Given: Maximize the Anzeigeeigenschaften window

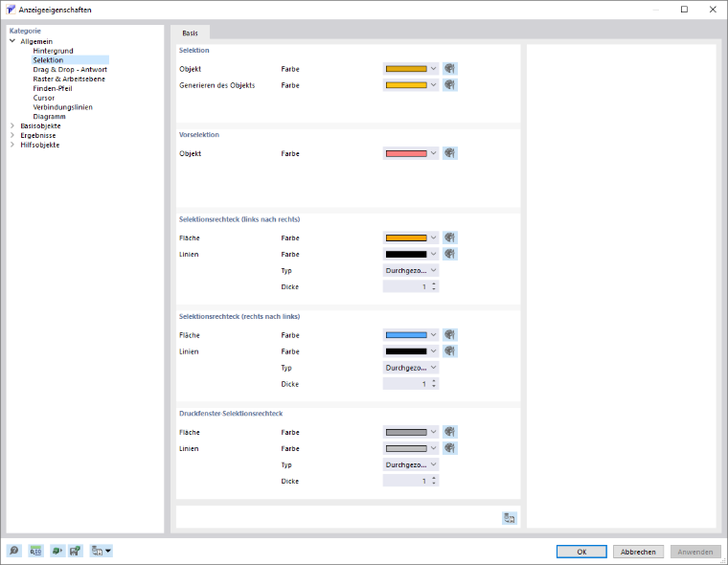Looking at the screenshot, I should (x=684, y=10).
